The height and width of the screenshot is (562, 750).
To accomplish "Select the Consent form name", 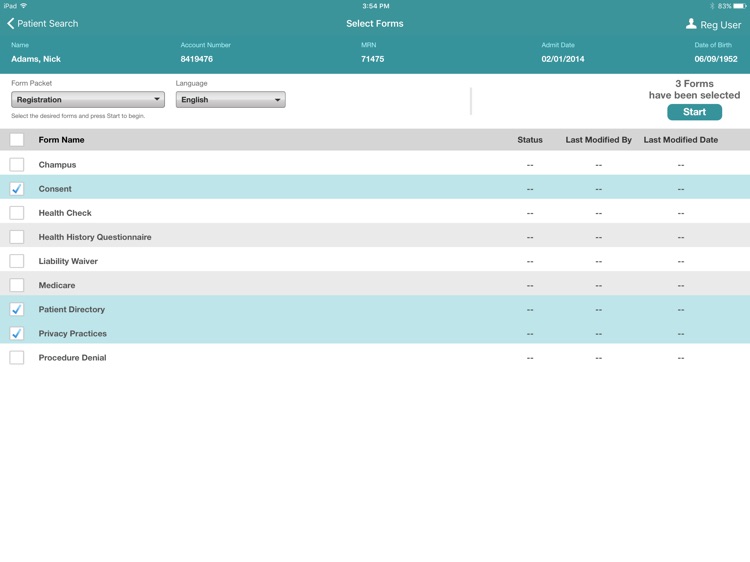I will 55,189.
